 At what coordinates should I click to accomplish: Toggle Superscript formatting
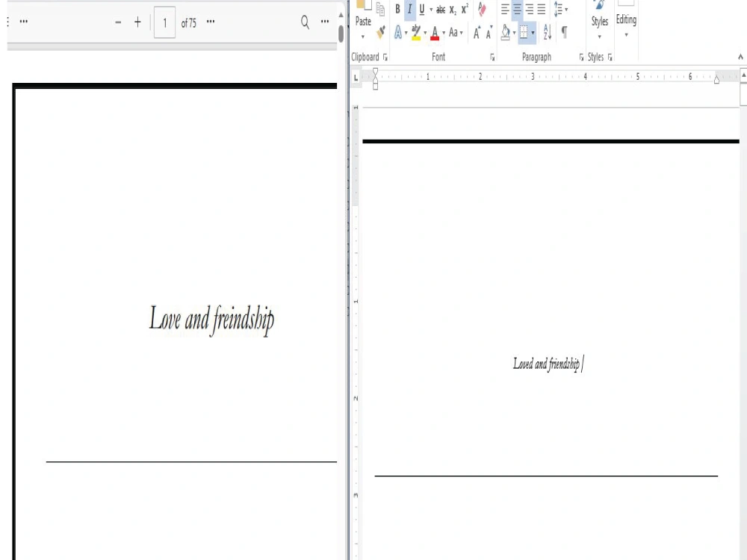[x=465, y=9]
